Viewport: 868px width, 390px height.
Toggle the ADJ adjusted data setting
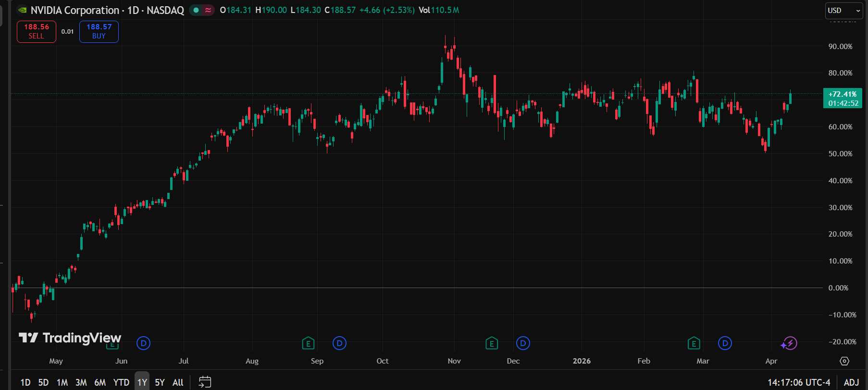coord(851,382)
